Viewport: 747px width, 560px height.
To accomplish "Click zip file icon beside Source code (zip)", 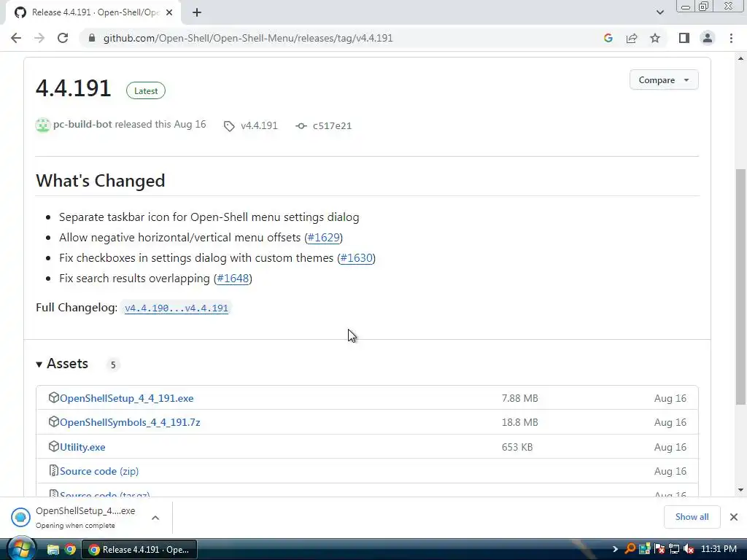I will [53, 470].
